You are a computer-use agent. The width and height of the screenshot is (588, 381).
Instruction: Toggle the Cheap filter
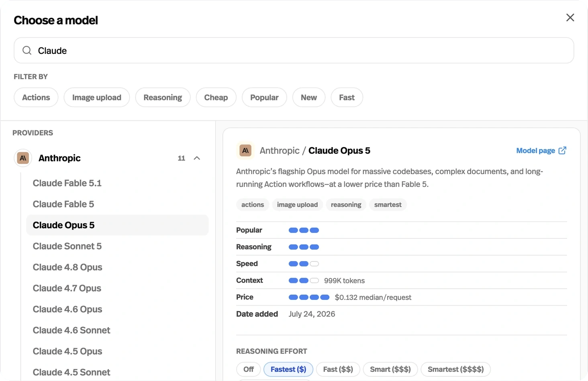tap(216, 97)
